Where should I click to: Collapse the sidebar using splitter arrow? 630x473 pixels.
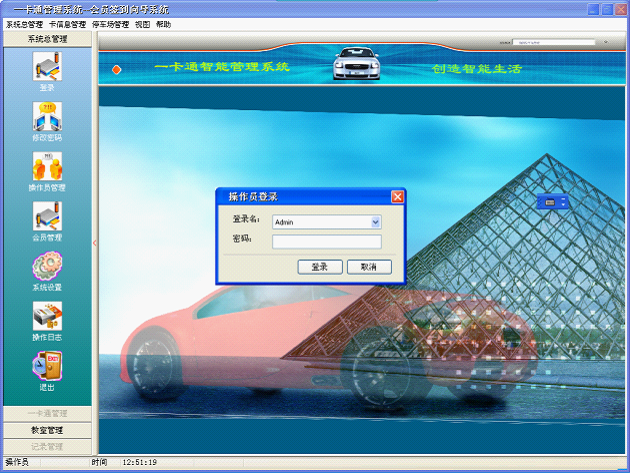[x=95, y=242]
